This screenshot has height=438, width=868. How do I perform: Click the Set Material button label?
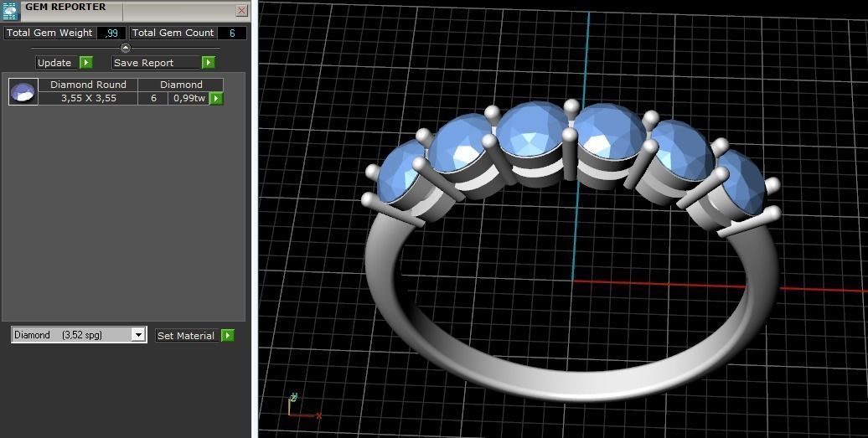pos(185,336)
